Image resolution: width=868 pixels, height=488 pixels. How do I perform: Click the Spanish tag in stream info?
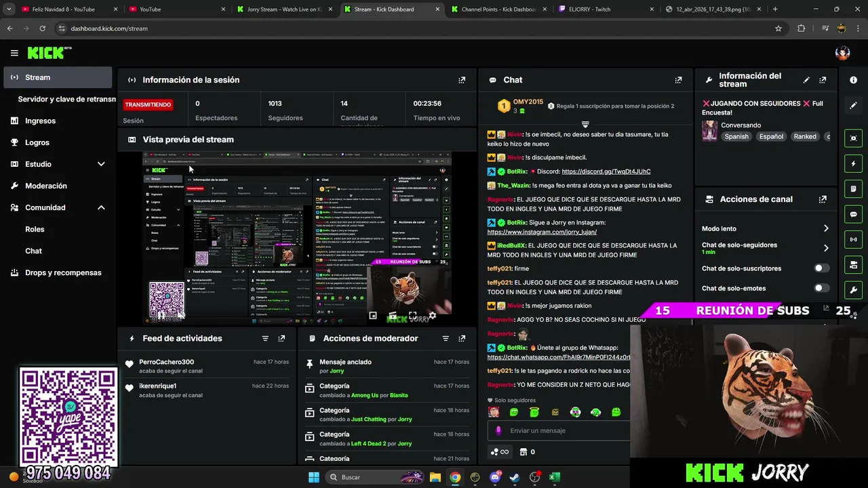coord(736,136)
